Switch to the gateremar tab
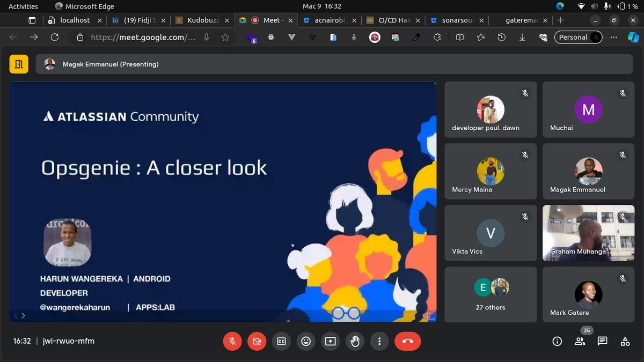Screen dimensions: 644x362 521,20
